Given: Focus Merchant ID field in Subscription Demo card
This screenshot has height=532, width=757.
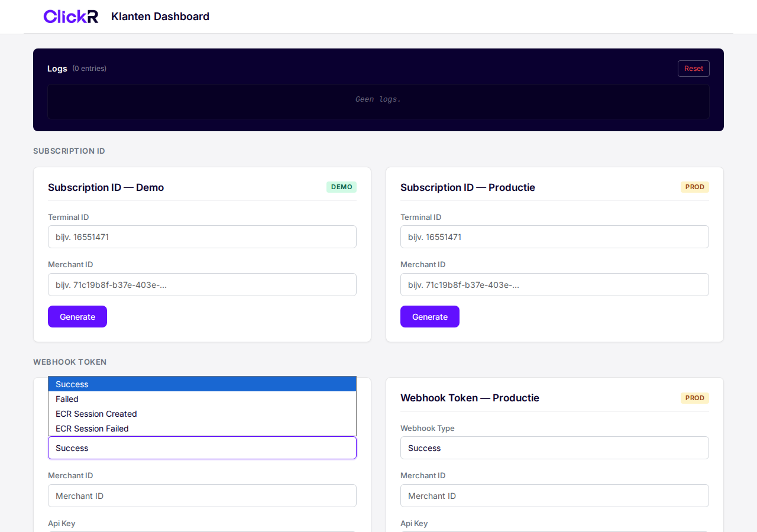Looking at the screenshot, I should pos(202,285).
